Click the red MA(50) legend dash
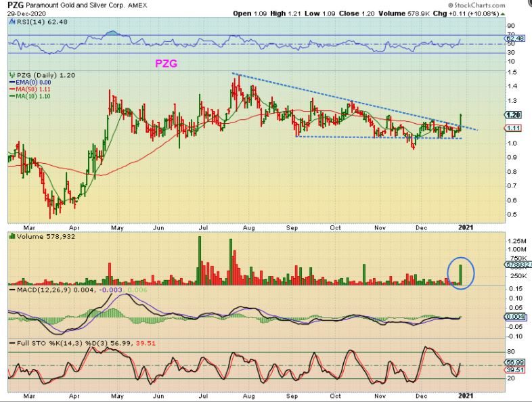This screenshot has width=532, height=402. 13,89
